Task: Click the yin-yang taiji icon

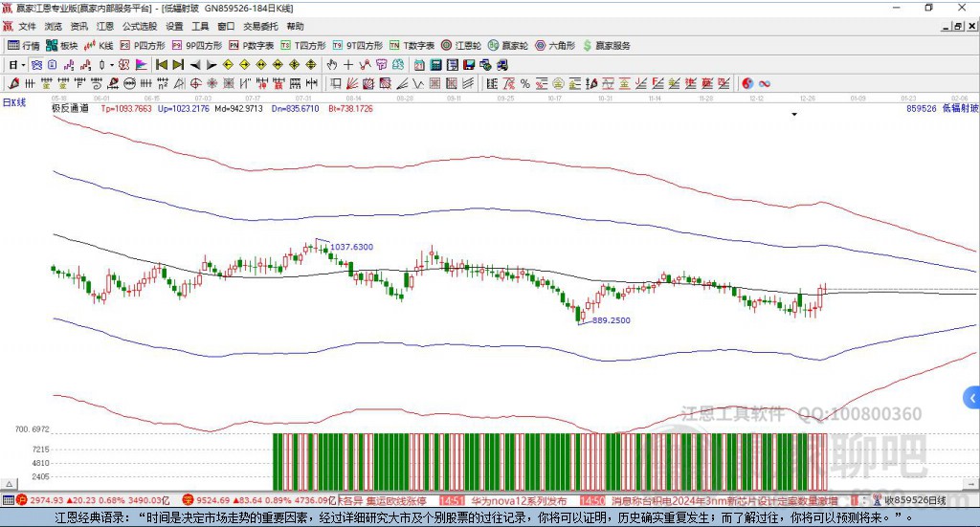Action: pyautogui.click(x=747, y=83)
